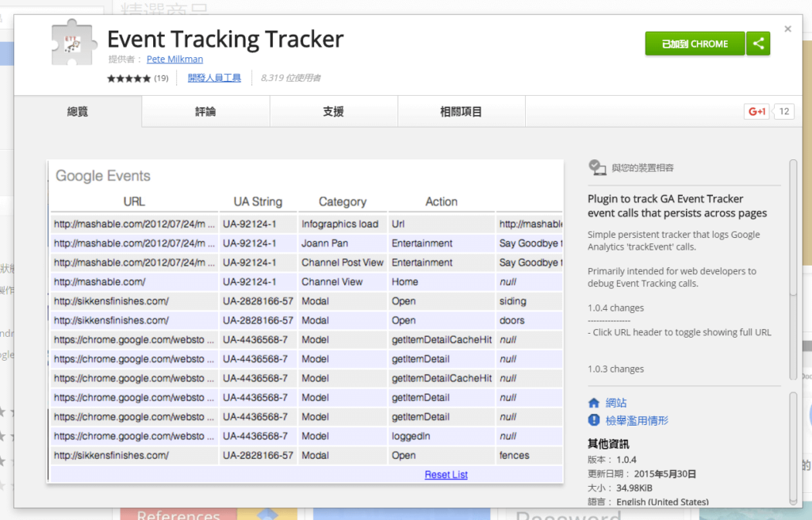Click the http://mashable.com/ URL cell
Viewport: 812px width, 520px height.
(134, 281)
